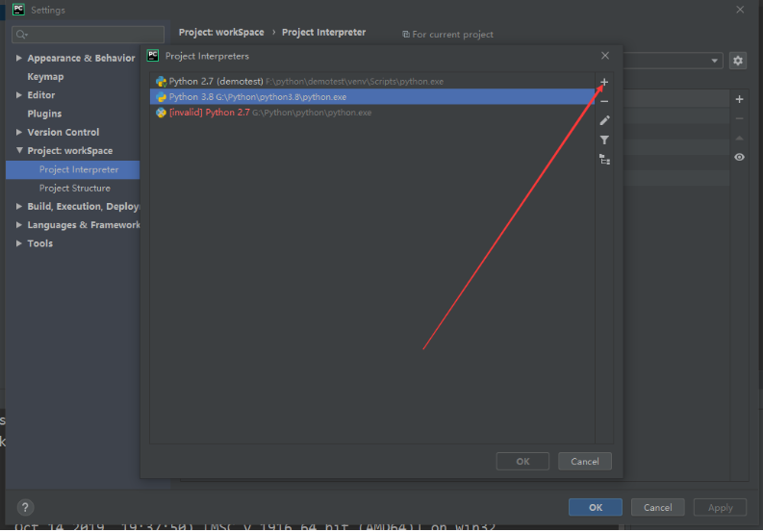Screen dimensions: 763x532
Task: Install package with plus icon in Settings
Action: 739,99
